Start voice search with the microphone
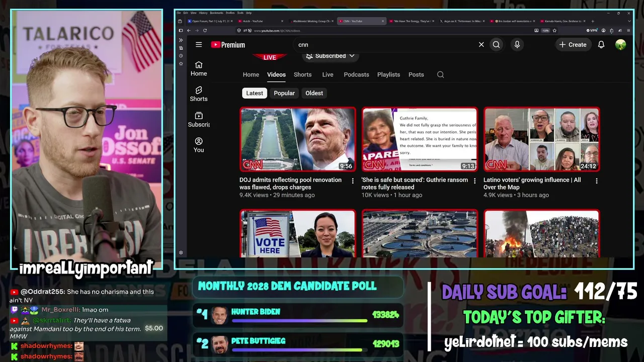644x362 pixels. click(517, 45)
